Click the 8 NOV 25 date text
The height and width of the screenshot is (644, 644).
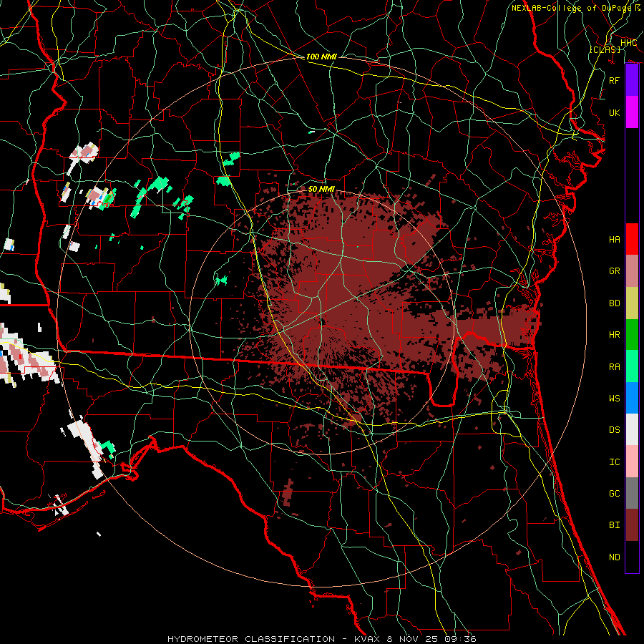pyautogui.click(x=411, y=639)
